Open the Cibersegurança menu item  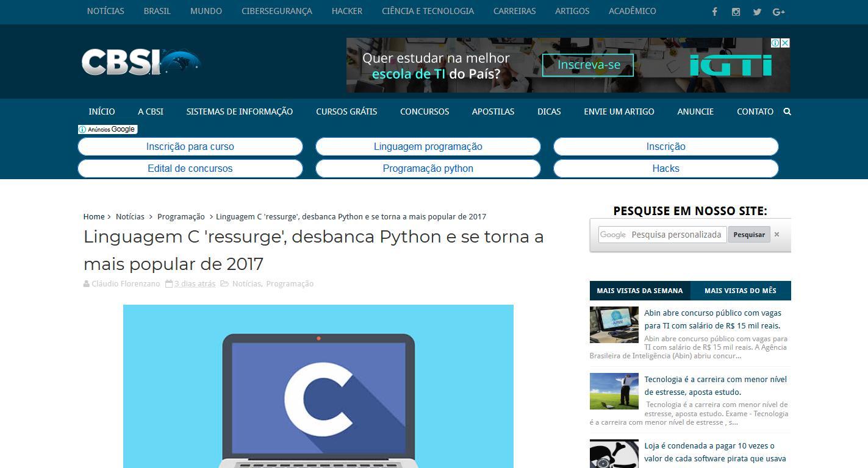point(277,11)
